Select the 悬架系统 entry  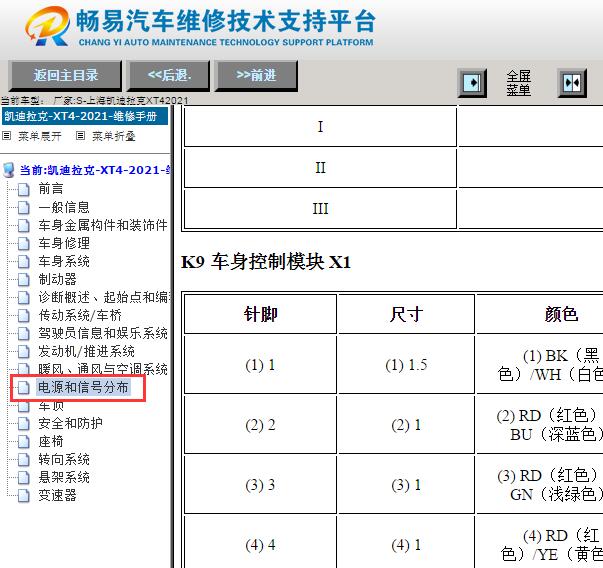coord(64,478)
